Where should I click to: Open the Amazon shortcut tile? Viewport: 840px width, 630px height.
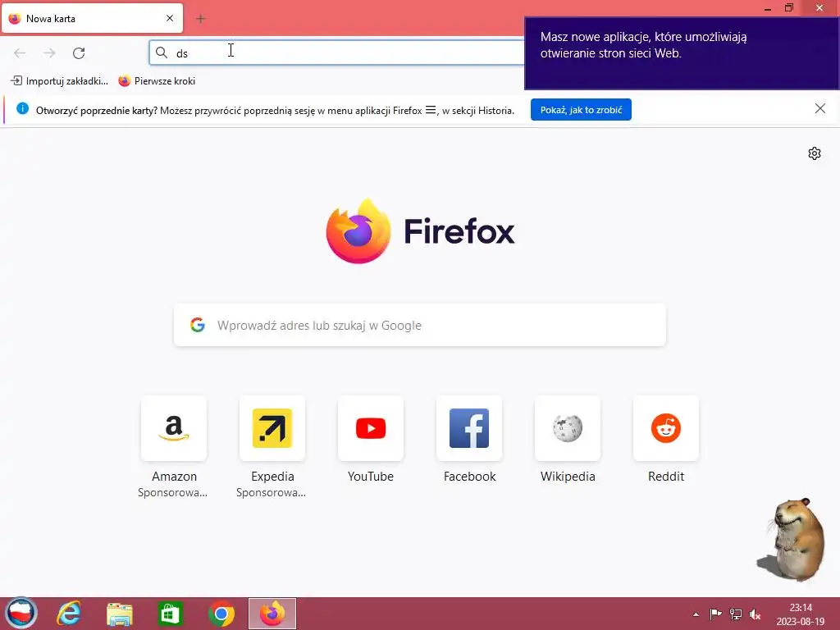pos(174,428)
